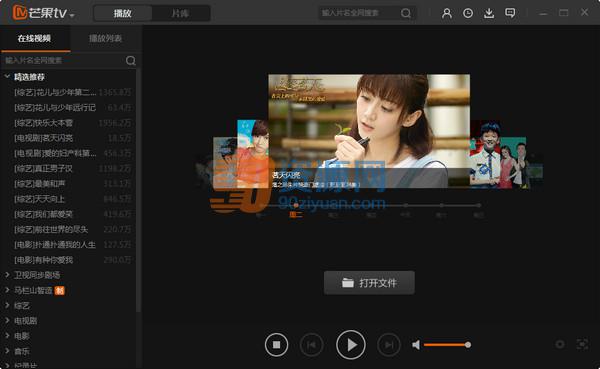Open [综艺]真正男子汉 list item

coord(72,168)
